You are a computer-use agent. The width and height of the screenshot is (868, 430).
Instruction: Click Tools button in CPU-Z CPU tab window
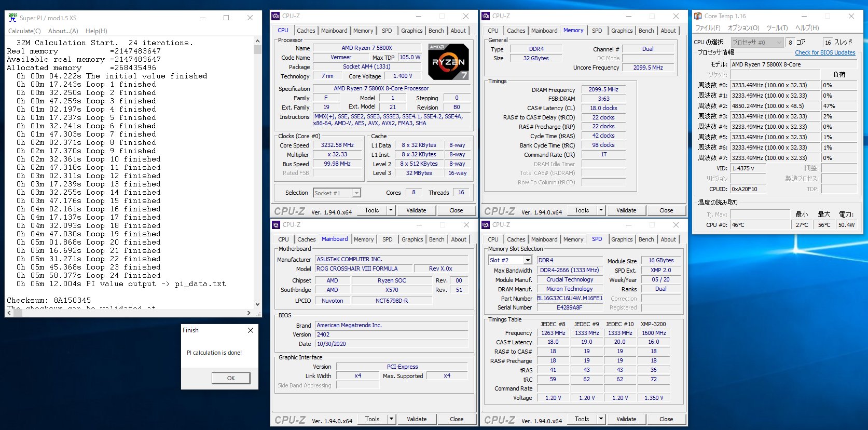click(x=371, y=210)
